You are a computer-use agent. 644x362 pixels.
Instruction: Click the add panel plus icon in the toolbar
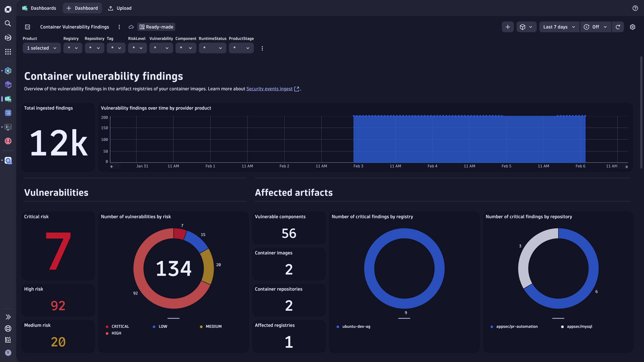click(x=508, y=27)
